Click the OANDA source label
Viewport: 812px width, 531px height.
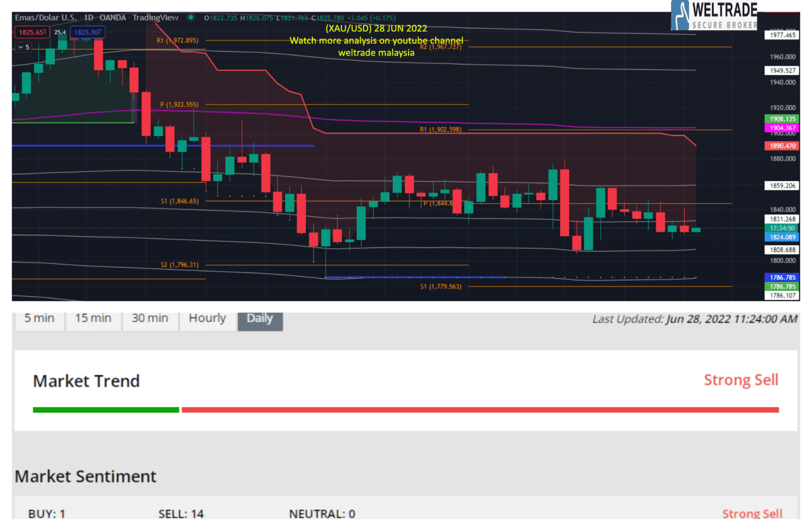pyautogui.click(x=113, y=17)
